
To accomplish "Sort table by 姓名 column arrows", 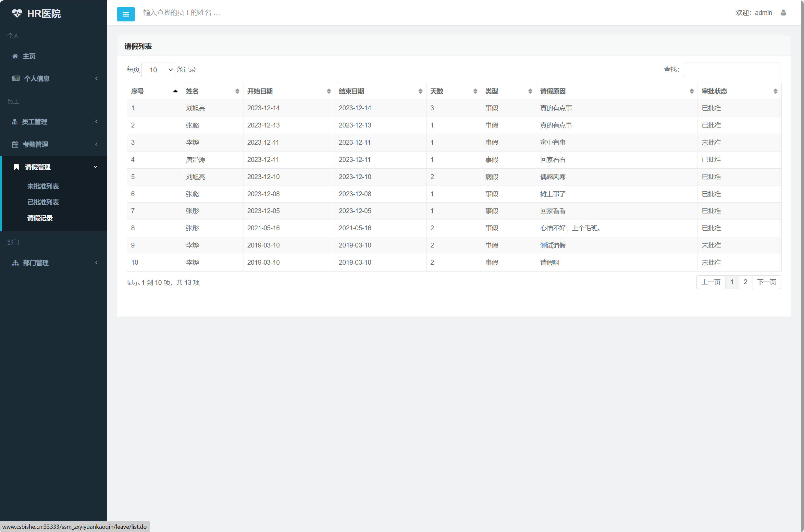I will coord(237,91).
